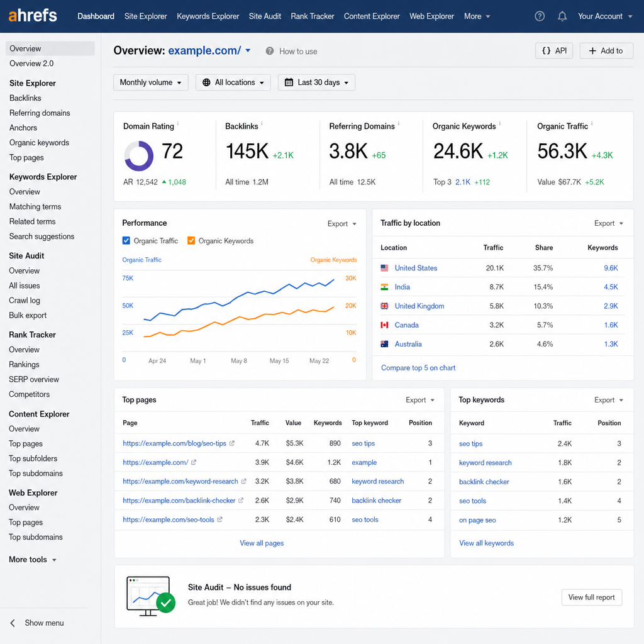Viewport: 644px width, 644px height.
Task: Open View all keywords link
Action: (486, 543)
